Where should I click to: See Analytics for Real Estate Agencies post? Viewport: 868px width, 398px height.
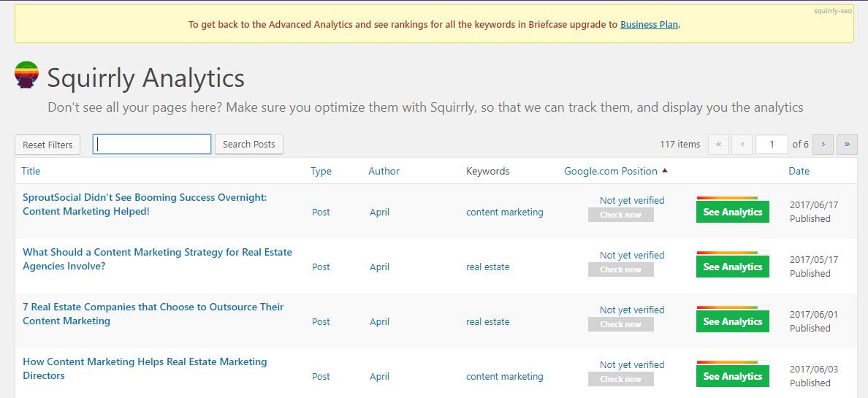(x=732, y=267)
